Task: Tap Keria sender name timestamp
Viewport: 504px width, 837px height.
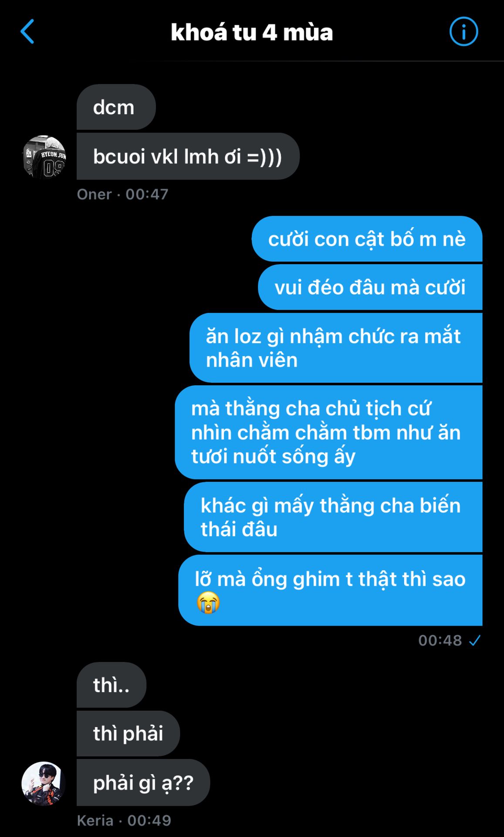Action: point(124,820)
